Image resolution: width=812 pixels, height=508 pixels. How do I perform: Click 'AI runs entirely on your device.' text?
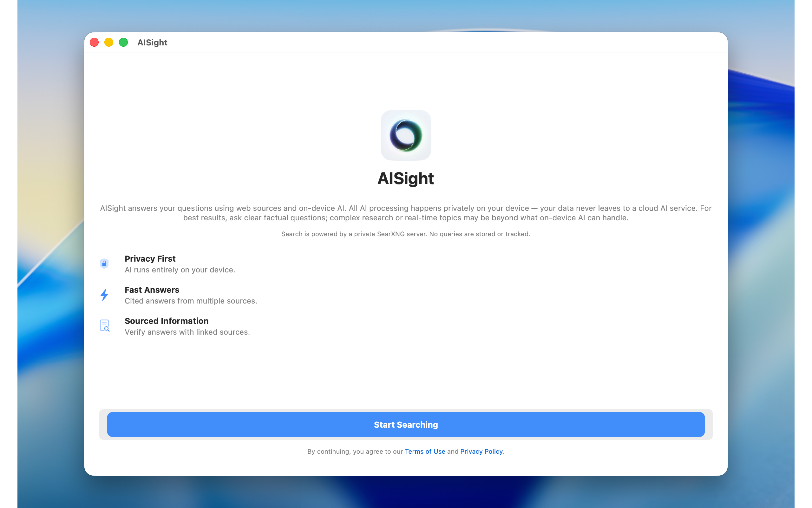180,270
